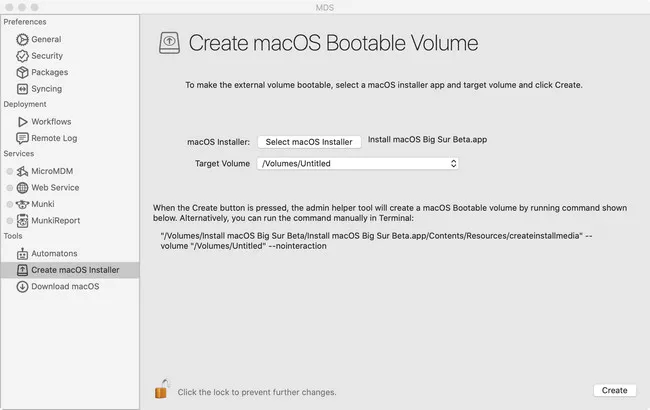650x410 pixels.
Task: Select Download macOS label
Action: pyautogui.click(x=65, y=286)
